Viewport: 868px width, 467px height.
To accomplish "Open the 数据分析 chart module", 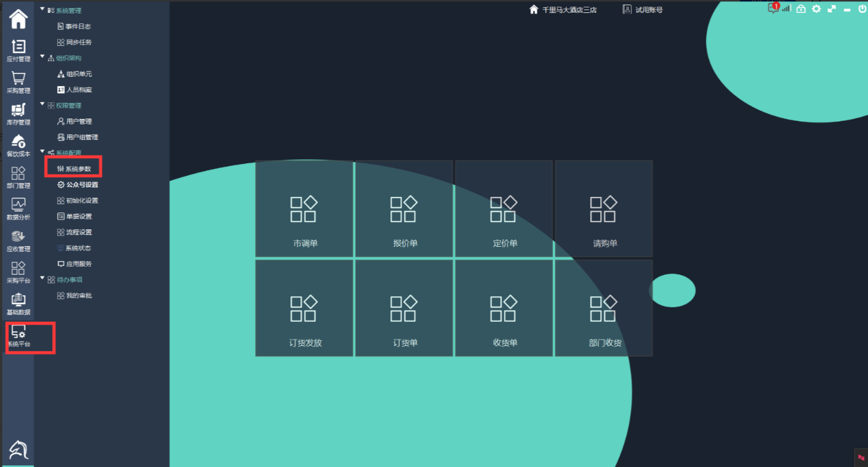I will (x=18, y=209).
